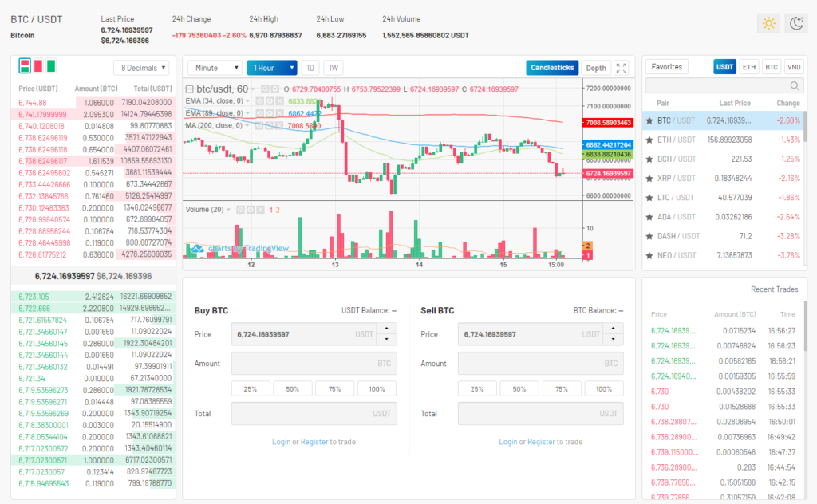817x504 pixels.
Task: Toggle favorite star for ETH / USDT
Action: (x=649, y=140)
